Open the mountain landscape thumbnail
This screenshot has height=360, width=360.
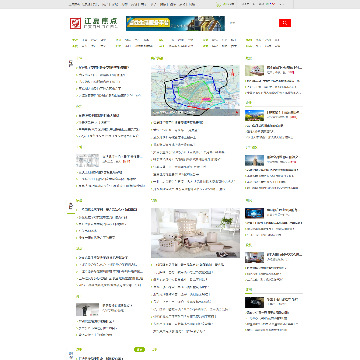[x=254, y=115]
